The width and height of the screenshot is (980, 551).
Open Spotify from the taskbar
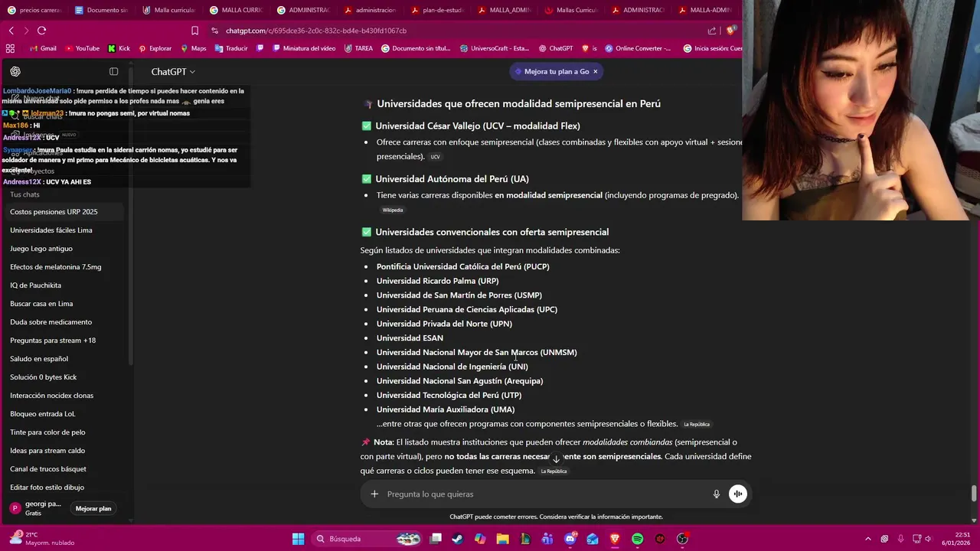click(x=637, y=539)
